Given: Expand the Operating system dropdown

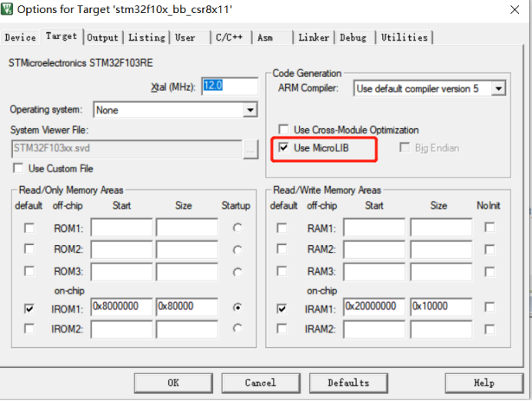Looking at the screenshot, I should click(x=250, y=110).
